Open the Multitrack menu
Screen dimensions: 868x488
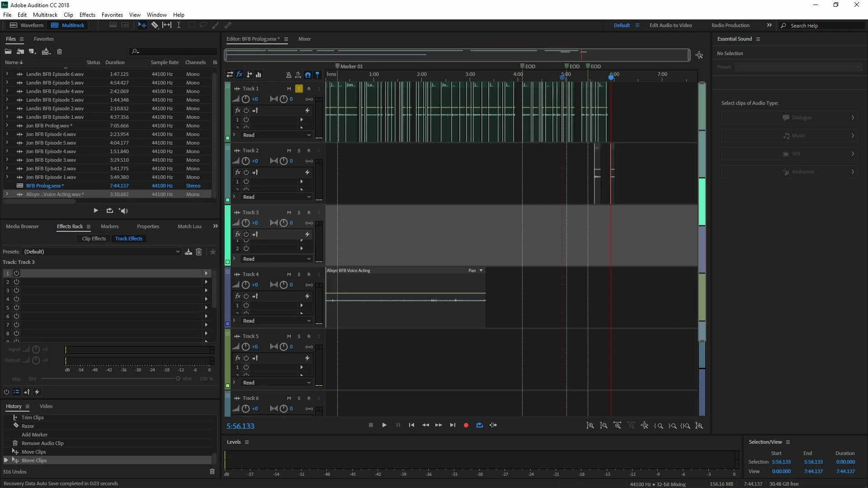coord(45,15)
